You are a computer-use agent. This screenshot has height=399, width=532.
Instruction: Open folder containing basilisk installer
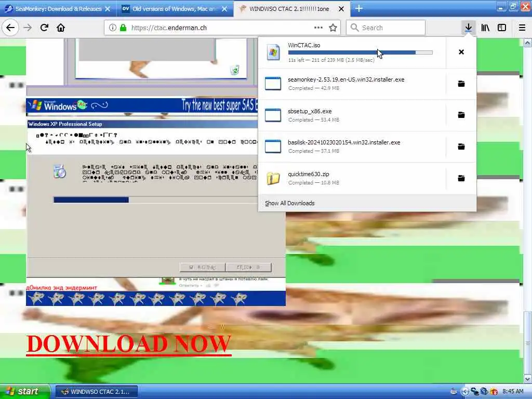point(461,147)
